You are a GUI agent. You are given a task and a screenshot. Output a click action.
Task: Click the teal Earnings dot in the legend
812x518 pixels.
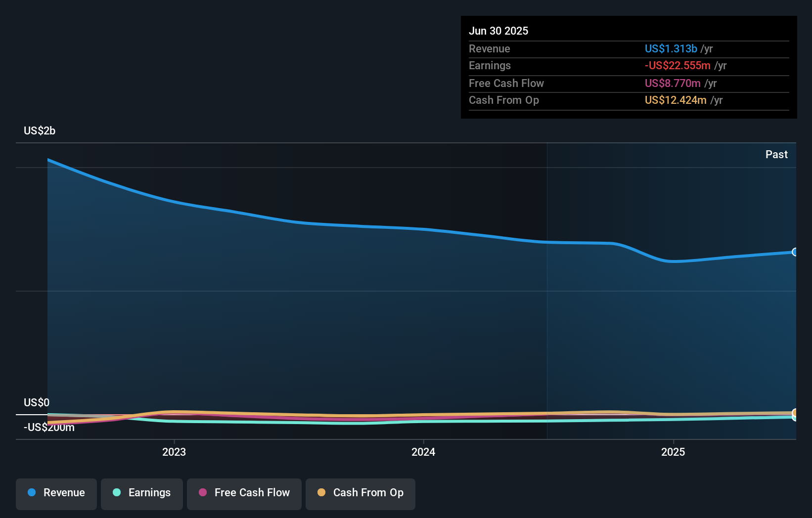pos(116,492)
